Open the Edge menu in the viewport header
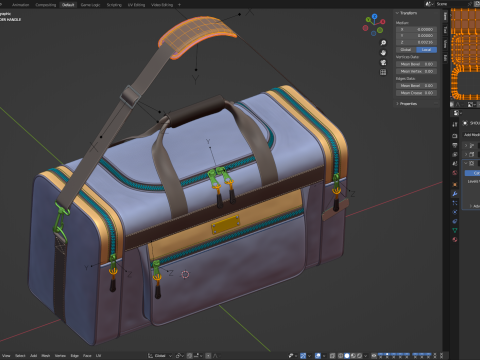This screenshot has width=480, height=360. click(x=74, y=356)
